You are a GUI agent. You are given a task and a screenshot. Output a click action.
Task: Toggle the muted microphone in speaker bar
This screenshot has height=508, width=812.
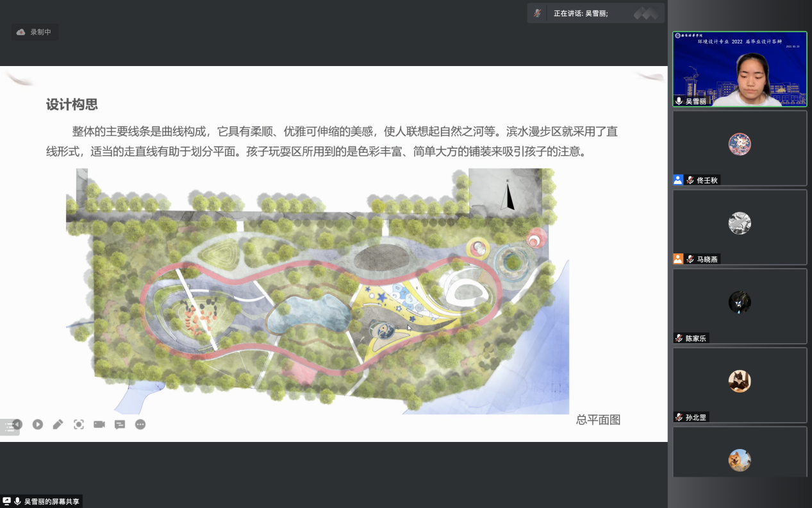[538, 13]
